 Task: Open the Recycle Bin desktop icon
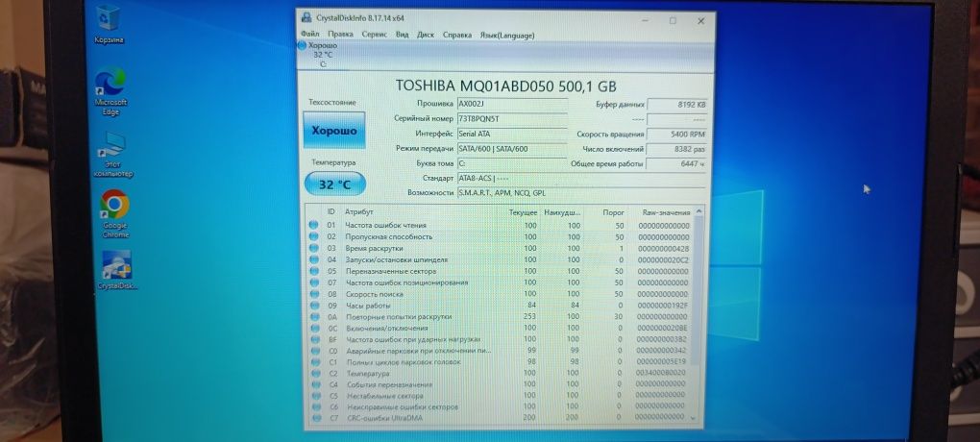(110, 24)
